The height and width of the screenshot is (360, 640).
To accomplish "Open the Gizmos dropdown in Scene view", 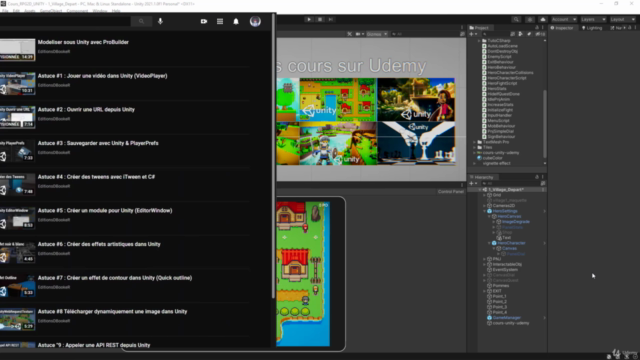I will tap(376, 34).
